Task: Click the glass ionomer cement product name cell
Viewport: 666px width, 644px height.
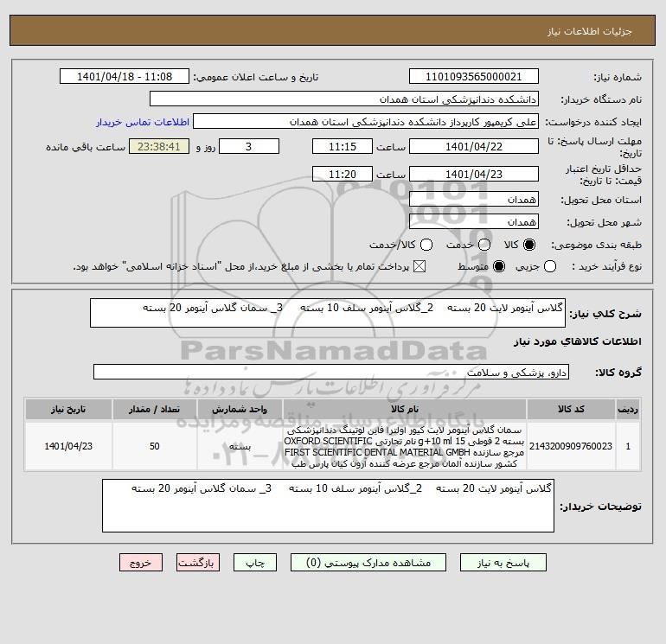Action: click(x=405, y=446)
